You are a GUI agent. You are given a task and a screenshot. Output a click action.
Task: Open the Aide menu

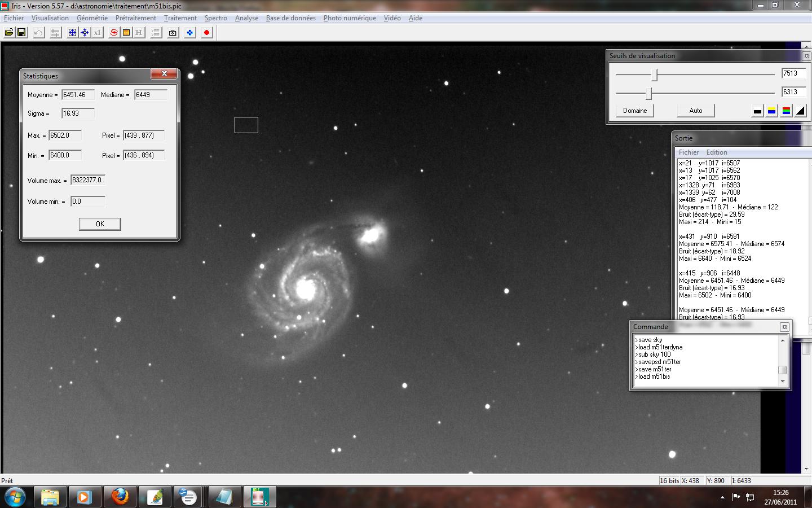[416, 18]
